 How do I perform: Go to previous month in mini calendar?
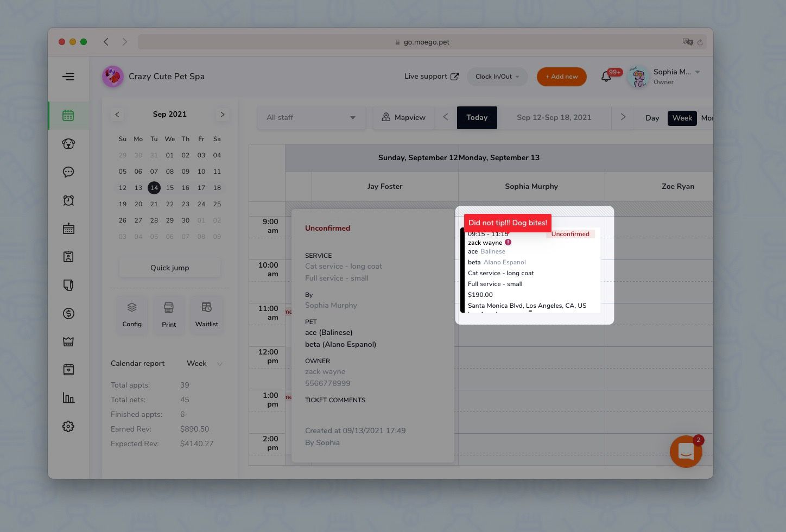(x=117, y=114)
